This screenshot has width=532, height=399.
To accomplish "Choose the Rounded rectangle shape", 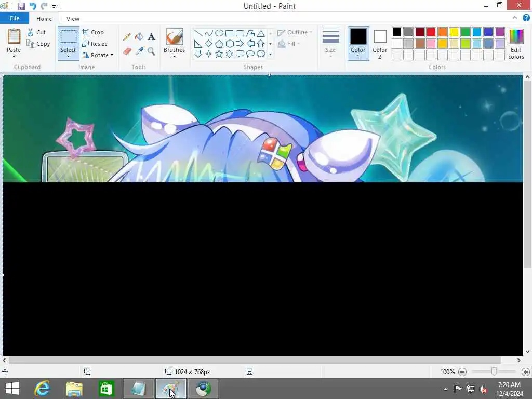I will [x=240, y=33].
